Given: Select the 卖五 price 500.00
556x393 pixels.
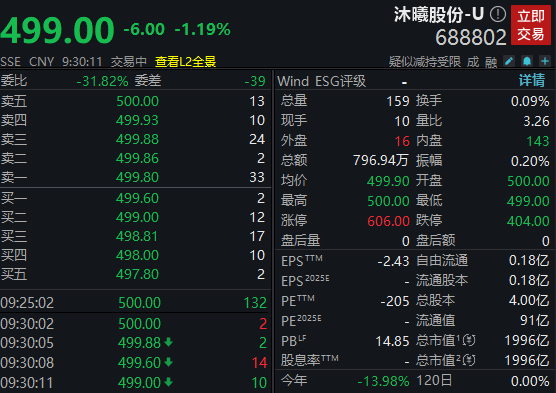Looking at the screenshot, I should [x=137, y=101].
